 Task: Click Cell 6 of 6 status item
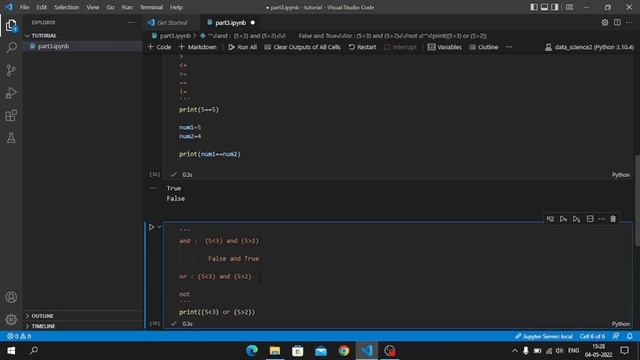click(592, 336)
